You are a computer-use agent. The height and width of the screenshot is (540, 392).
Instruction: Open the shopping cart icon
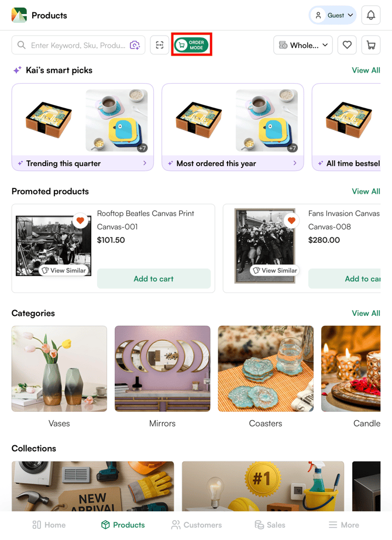[x=371, y=45]
